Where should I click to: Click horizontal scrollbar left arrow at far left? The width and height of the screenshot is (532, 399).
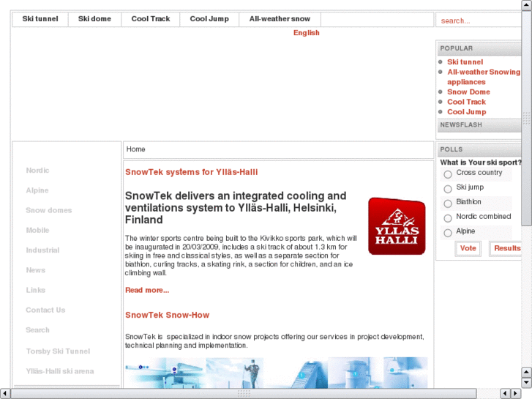[x=4, y=394]
